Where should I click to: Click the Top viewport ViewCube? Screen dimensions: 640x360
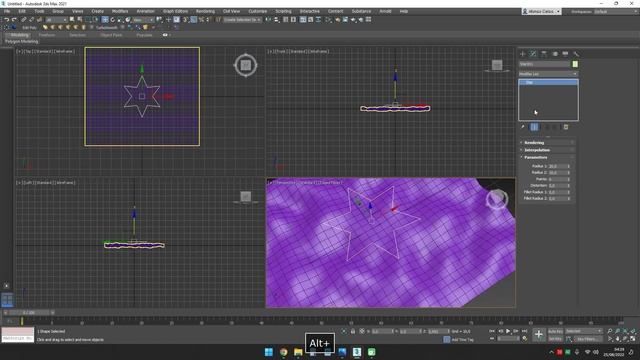point(246,65)
